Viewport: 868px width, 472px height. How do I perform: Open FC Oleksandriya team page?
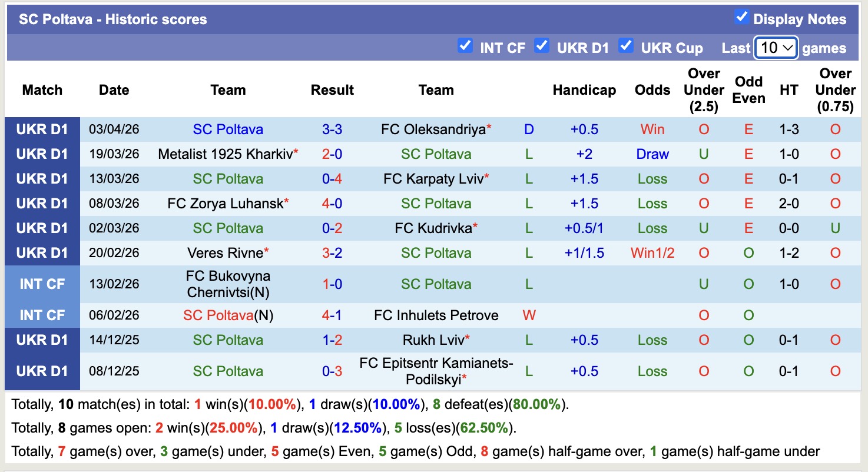[433, 129]
